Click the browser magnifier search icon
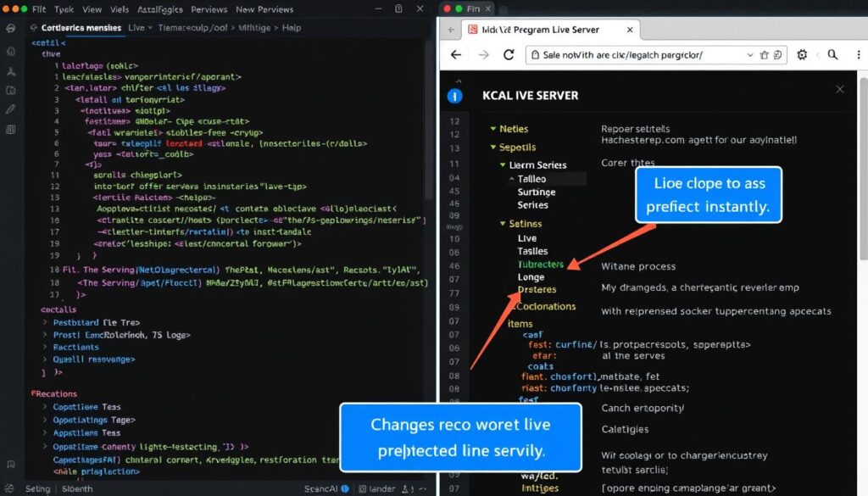Screen dimensions: 868x496 point(832,54)
